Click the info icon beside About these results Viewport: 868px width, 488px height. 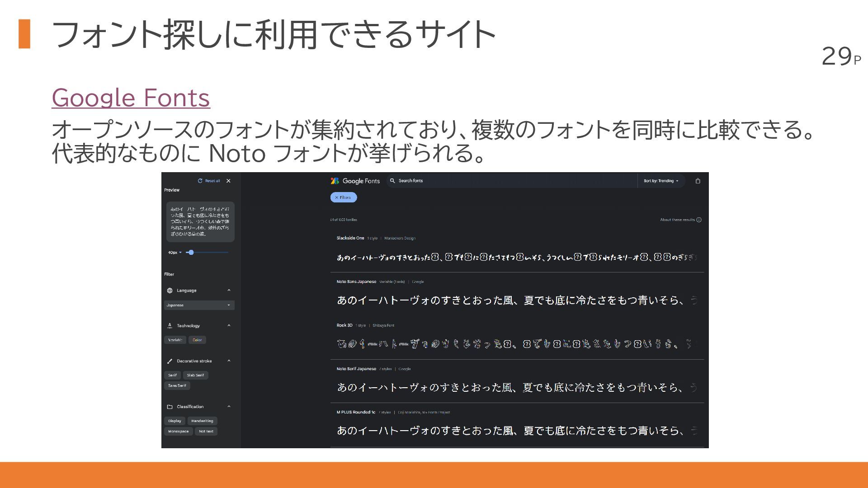[x=699, y=220]
